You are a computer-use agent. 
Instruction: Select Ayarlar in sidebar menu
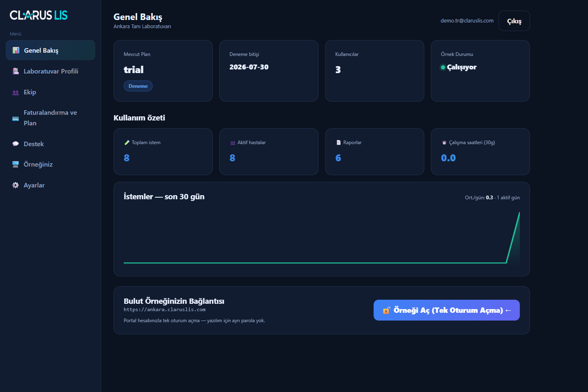coord(50,185)
